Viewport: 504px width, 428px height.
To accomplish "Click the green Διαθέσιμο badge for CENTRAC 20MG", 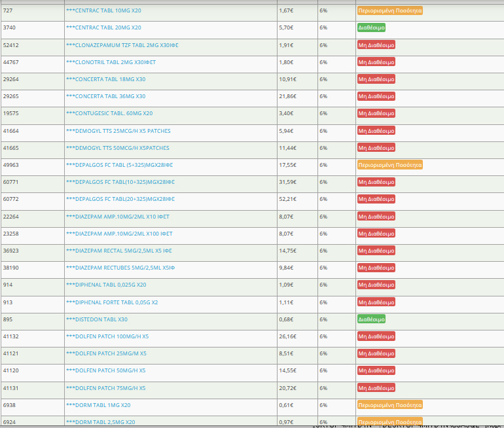I will pyautogui.click(x=371, y=28).
